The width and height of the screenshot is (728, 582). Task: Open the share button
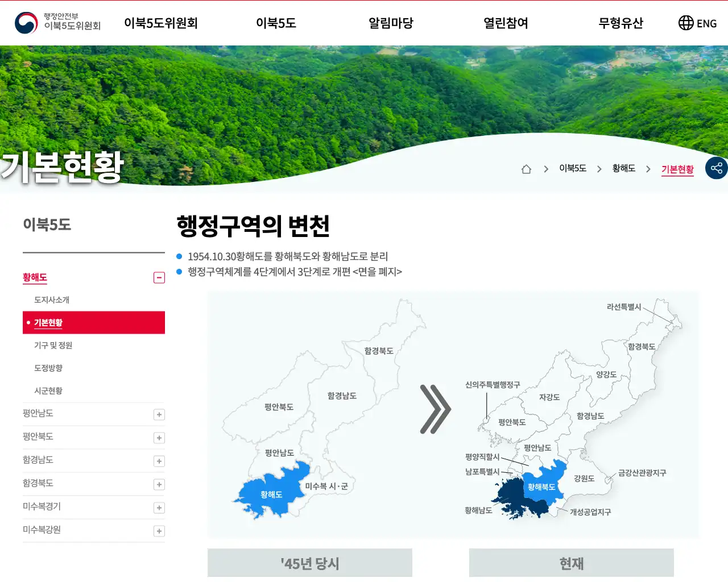[x=717, y=168]
